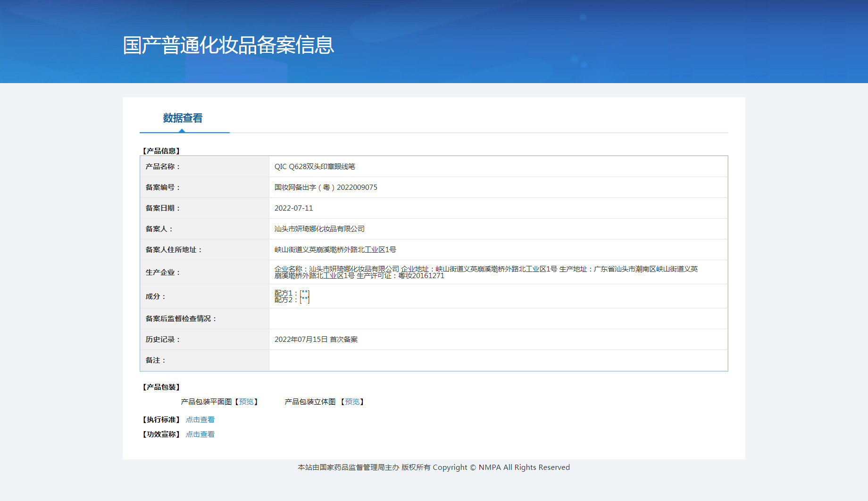The height and width of the screenshot is (501, 868).
Task: Click the 备案人住所地址 address value
Action: pos(335,250)
